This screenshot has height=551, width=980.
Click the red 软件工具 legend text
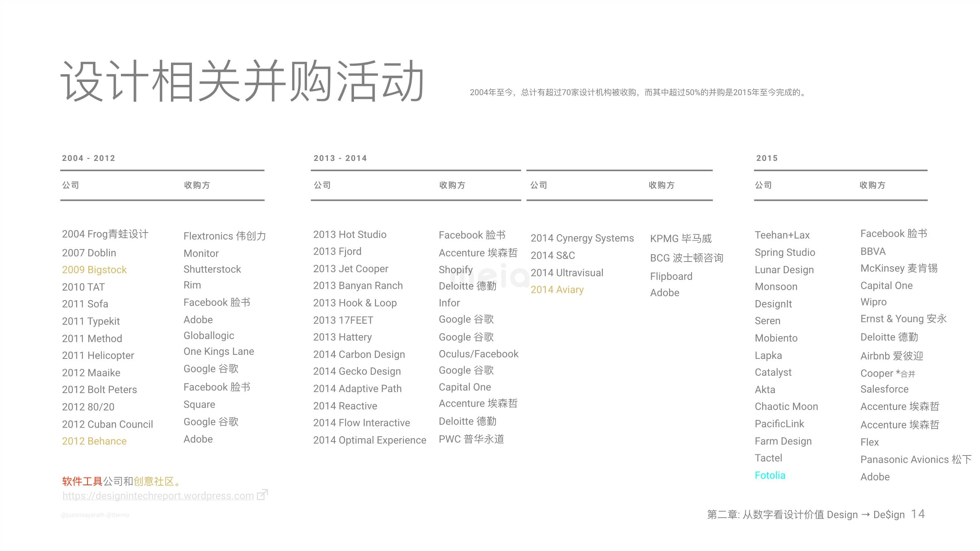[x=82, y=482]
